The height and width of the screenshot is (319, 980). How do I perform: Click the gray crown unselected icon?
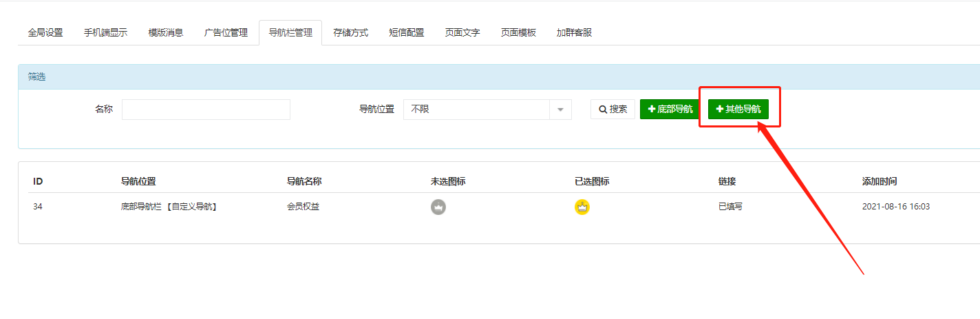tap(438, 207)
